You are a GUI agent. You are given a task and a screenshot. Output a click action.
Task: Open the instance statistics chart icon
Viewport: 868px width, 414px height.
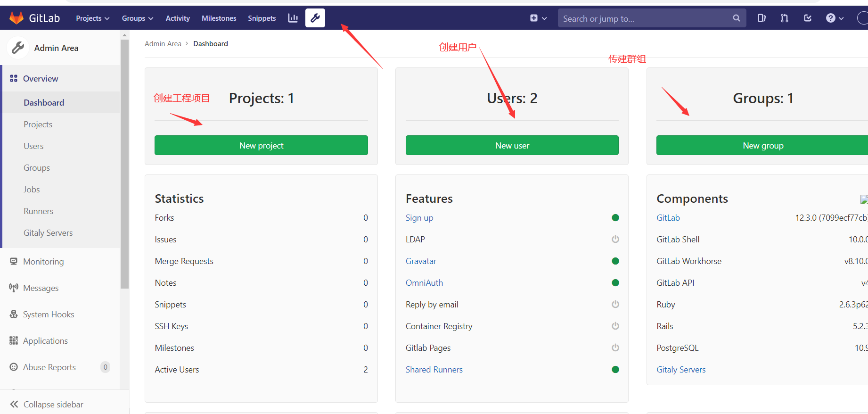click(x=293, y=18)
